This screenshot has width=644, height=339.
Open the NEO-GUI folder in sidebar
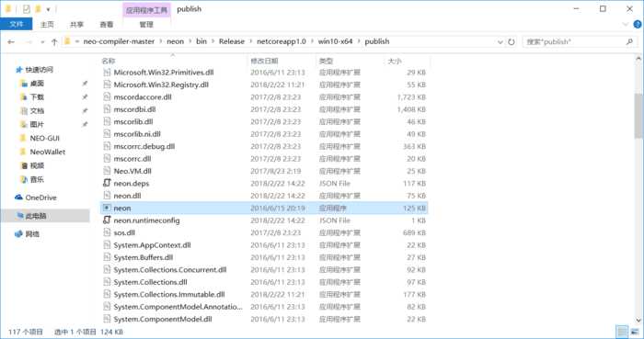40,138
